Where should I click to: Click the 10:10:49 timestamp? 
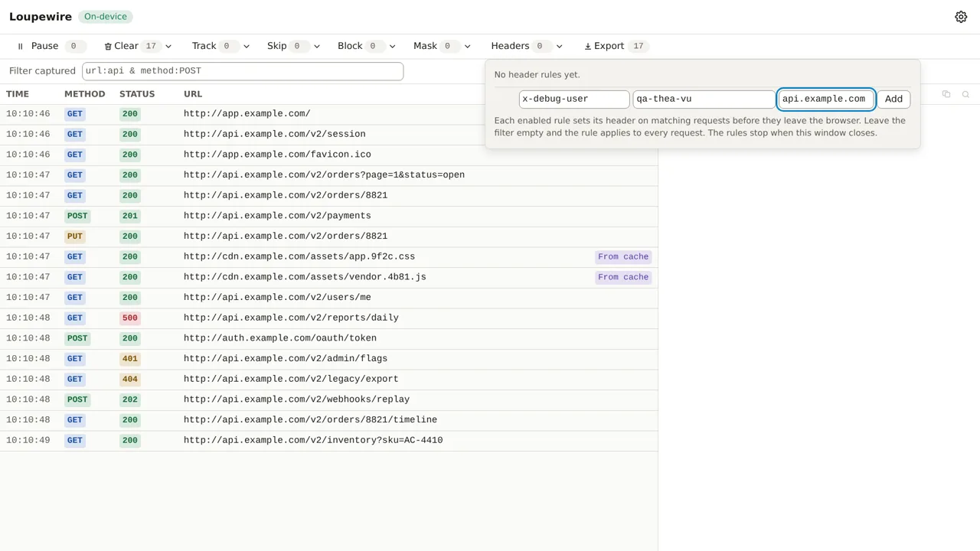(28, 440)
